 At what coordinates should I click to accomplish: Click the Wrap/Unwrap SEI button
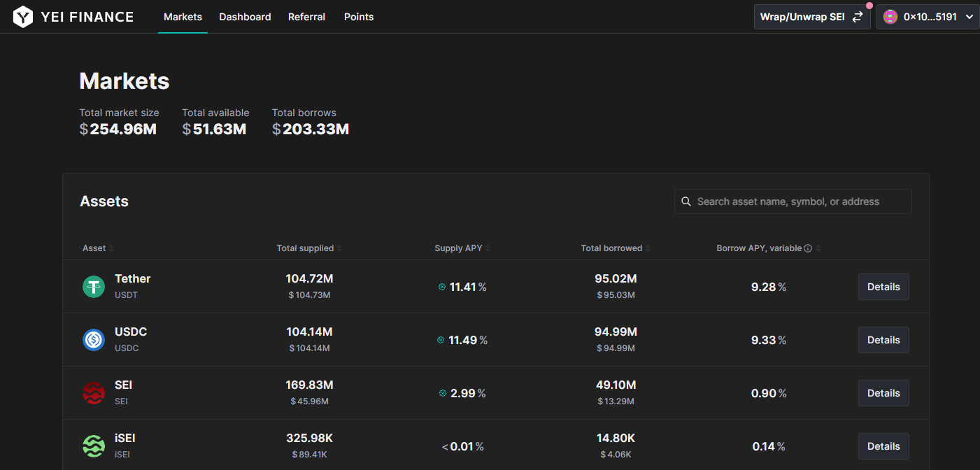pyautogui.click(x=812, y=17)
